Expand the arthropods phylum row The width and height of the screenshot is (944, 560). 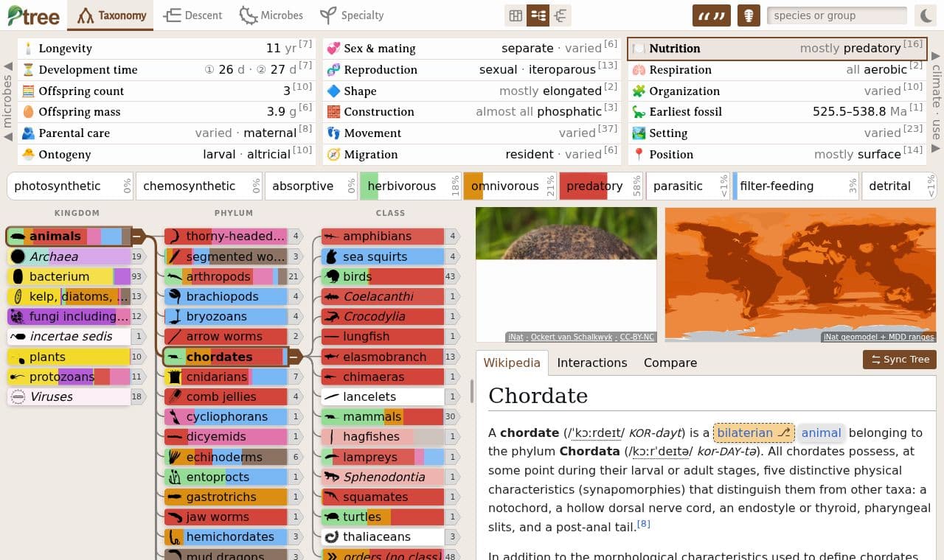coord(234,277)
